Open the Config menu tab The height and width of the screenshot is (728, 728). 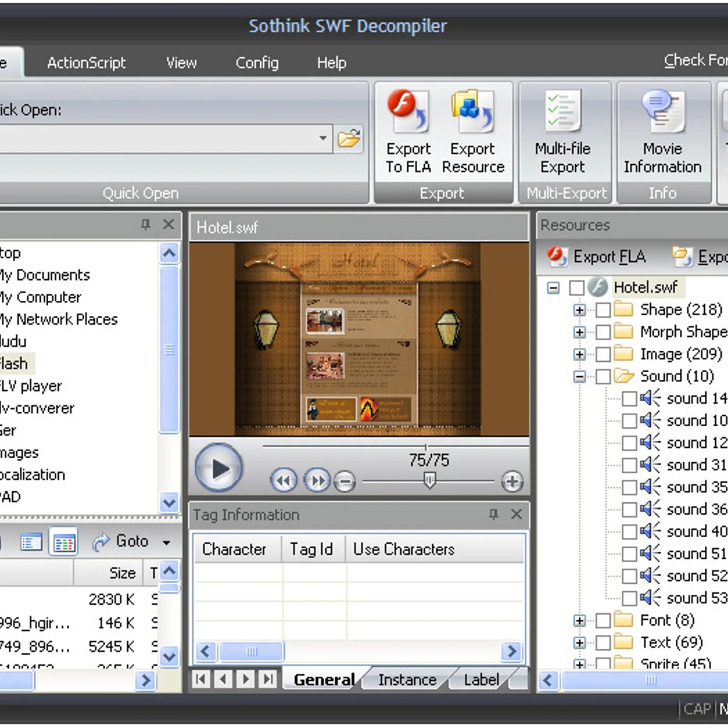coord(257,62)
